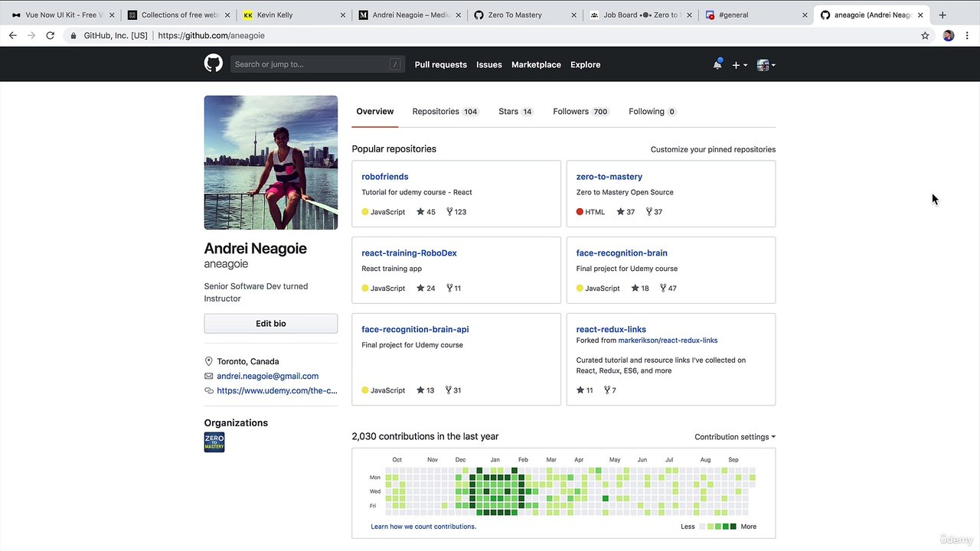
Task: Switch to the Repositories tab
Action: pyautogui.click(x=444, y=112)
